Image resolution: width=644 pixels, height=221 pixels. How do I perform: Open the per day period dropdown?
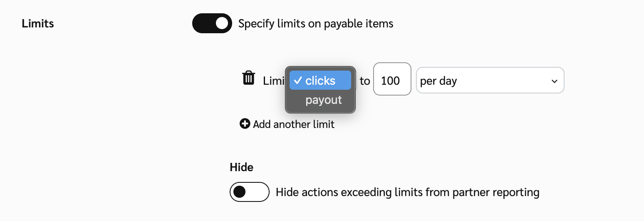coord(490,81)
